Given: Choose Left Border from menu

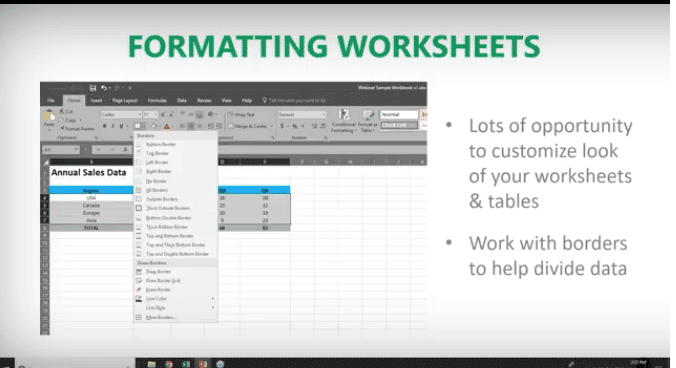Looking at the screenshot, I should [175, 162].
